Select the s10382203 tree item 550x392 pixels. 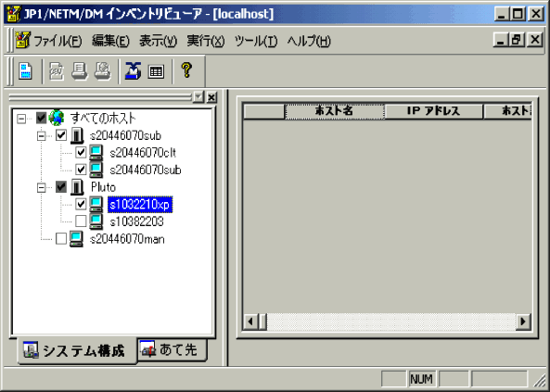[x=136, y=221]
